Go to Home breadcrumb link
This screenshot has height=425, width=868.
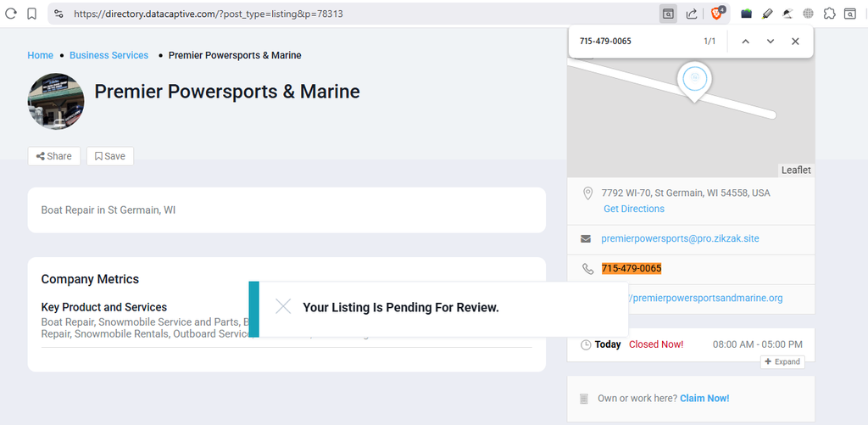pos(41,55)
